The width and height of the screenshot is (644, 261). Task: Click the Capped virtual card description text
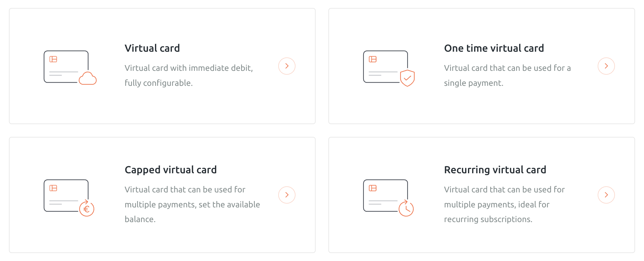coord(192,204)
